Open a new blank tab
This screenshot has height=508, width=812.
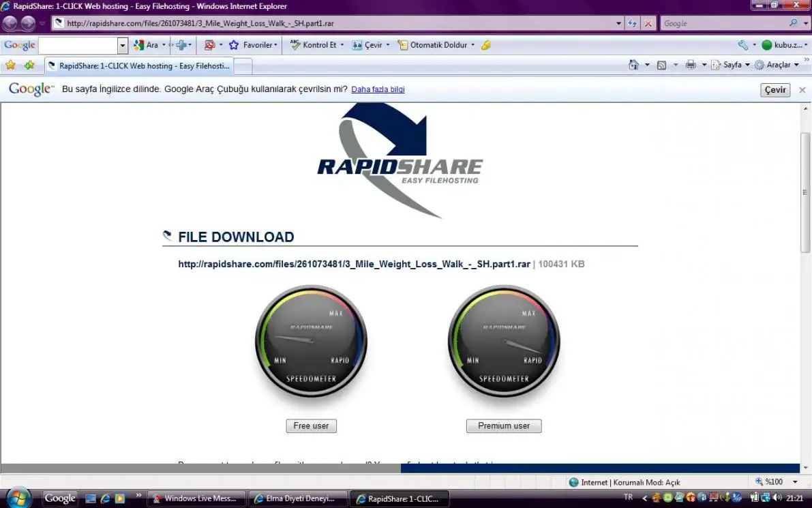coord(243,66)
